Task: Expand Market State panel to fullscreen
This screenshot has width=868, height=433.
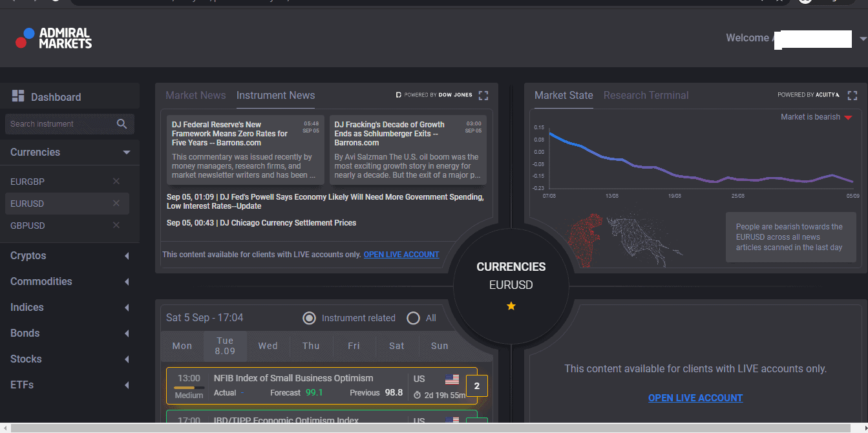Action: [x=852, y=95]
